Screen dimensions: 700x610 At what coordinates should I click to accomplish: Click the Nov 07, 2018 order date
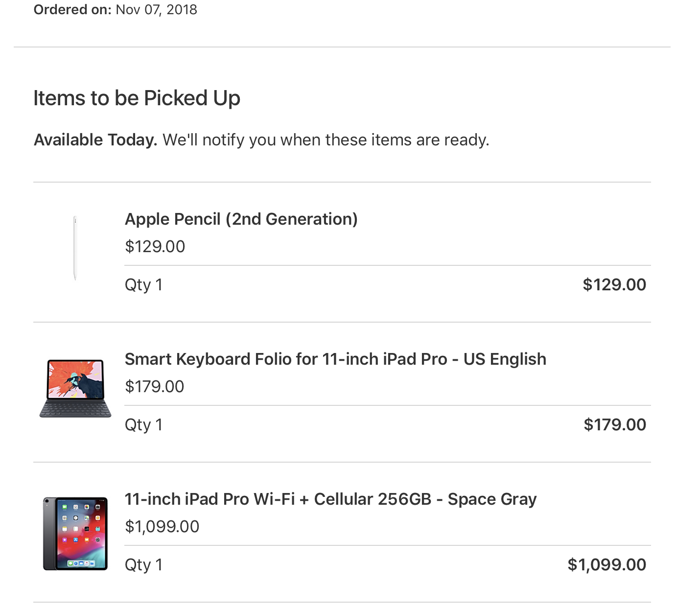pyautogui.click(x=156, y=9)
